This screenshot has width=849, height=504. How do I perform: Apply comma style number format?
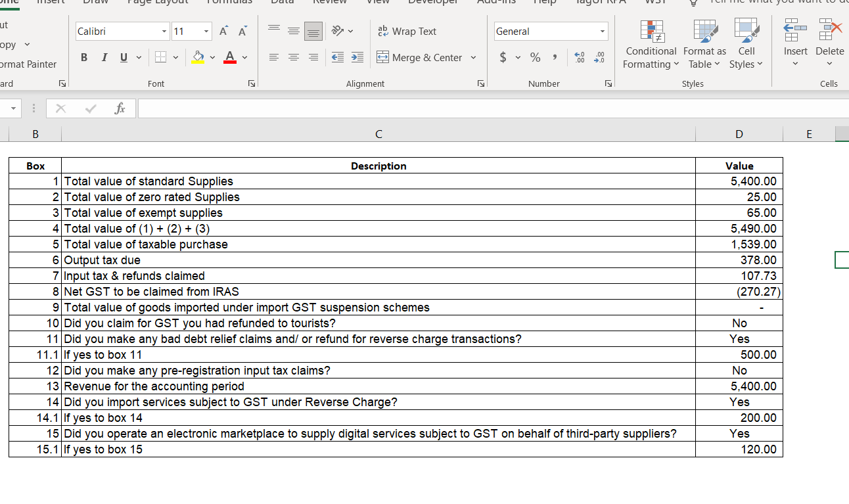click(x=555, y=58)
